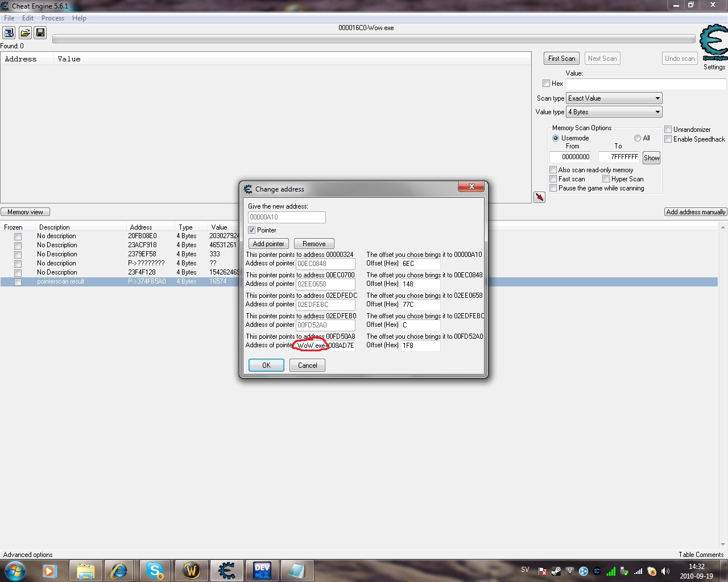Click the new address input field showing 00000A10
Viewport: 728px width, 582px height.
pos(286,217)
